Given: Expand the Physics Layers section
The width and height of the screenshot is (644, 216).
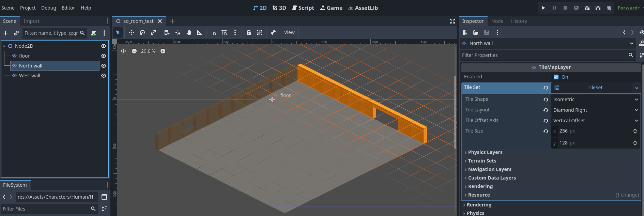Looking at the screenshot, I should [485, 152].
